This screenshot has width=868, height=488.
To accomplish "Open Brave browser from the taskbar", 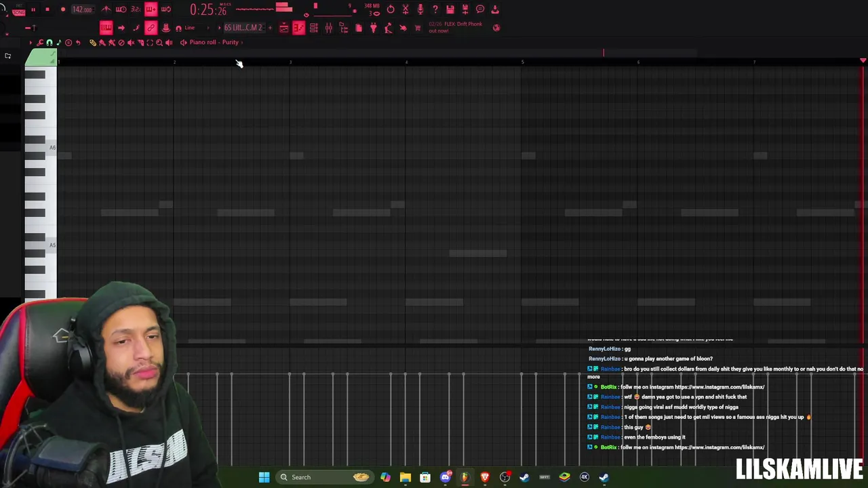I will tap(485, 477).
